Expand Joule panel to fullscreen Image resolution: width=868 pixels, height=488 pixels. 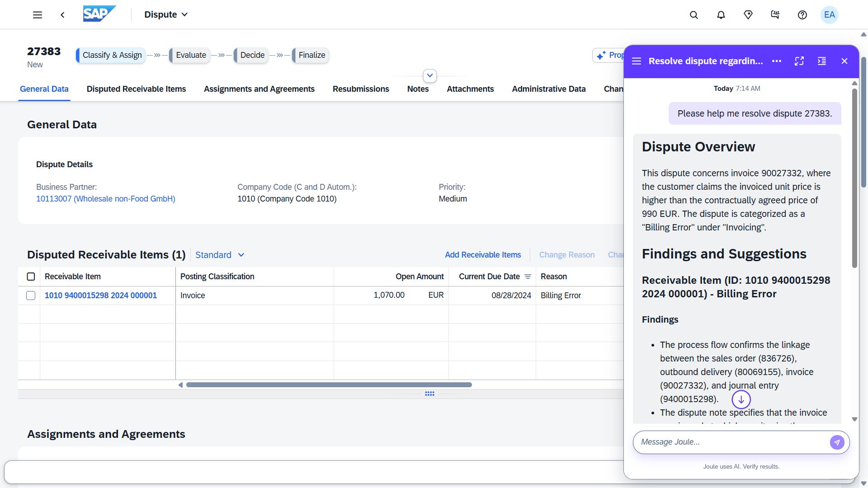[x=799, y=61]
